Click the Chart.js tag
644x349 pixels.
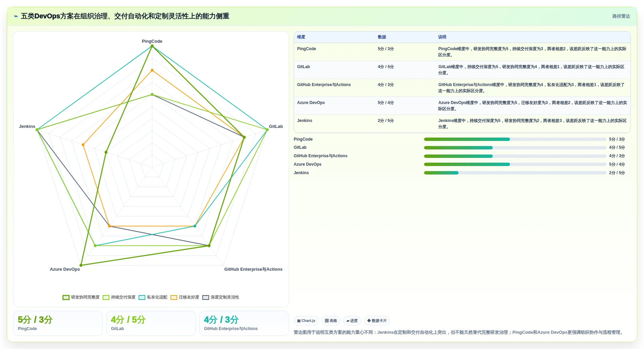(306, 321)
